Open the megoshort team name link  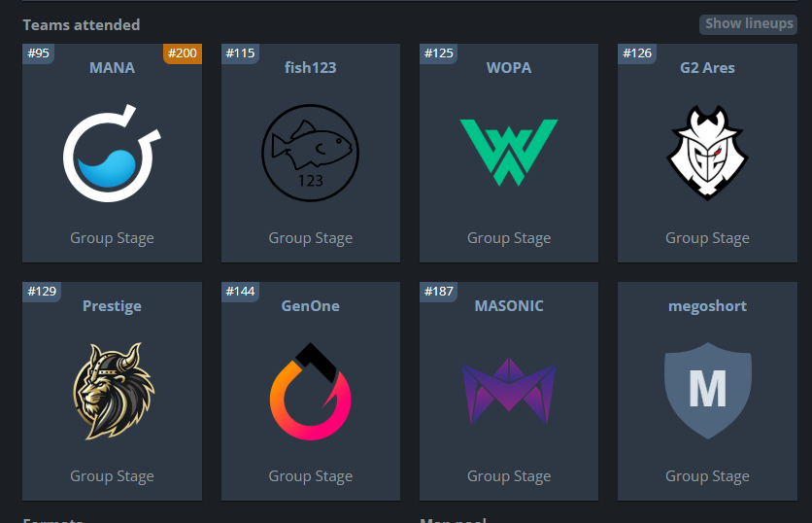707,306
